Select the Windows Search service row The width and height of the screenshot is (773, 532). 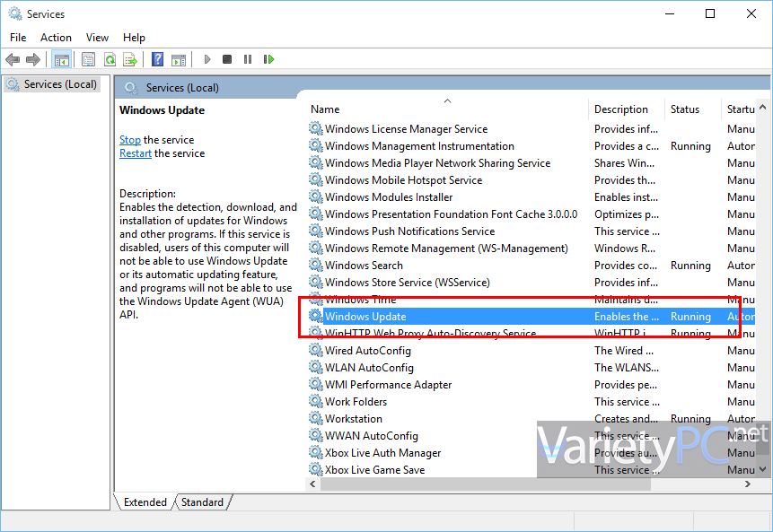pos(364,266)
